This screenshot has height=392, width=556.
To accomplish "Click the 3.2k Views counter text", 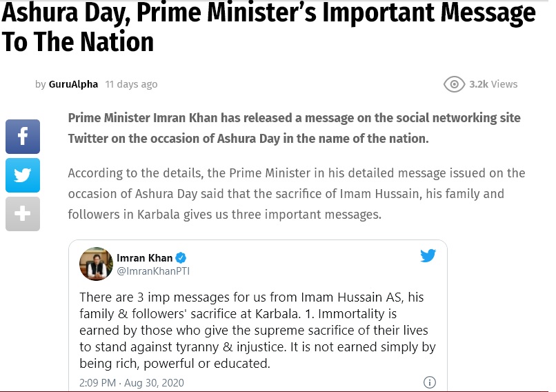I will (493, 84).
